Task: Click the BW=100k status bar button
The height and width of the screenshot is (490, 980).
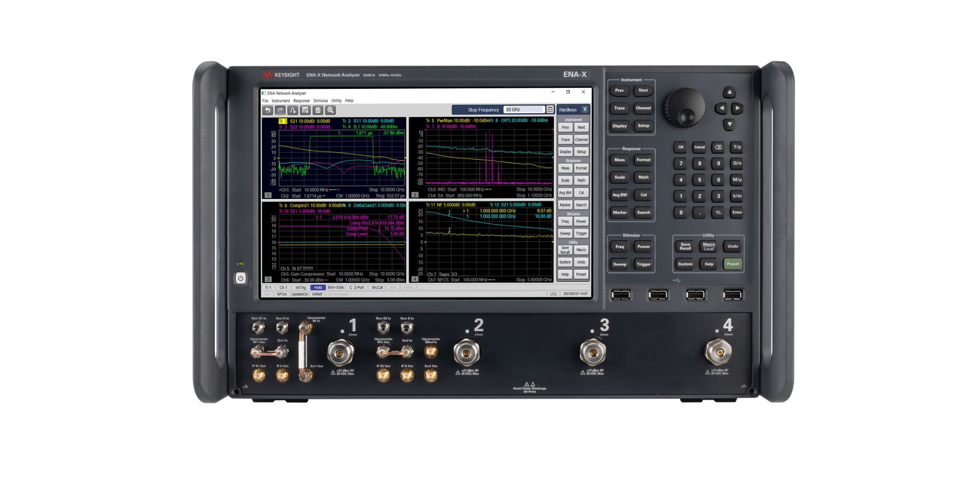Action: click(x=335, y=287)
